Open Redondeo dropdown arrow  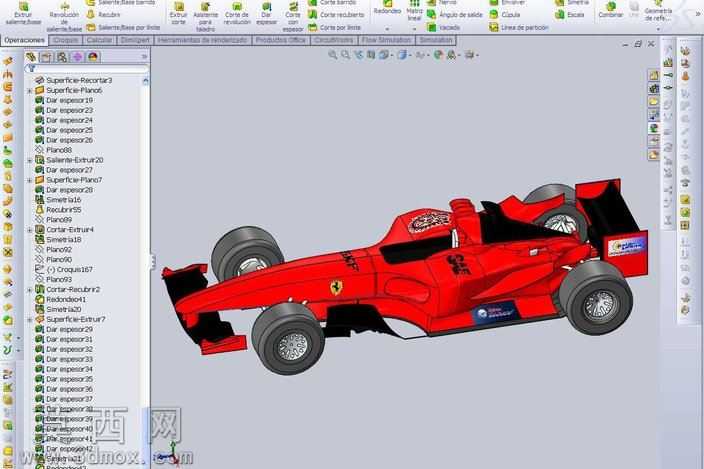[x=387, y=29]
